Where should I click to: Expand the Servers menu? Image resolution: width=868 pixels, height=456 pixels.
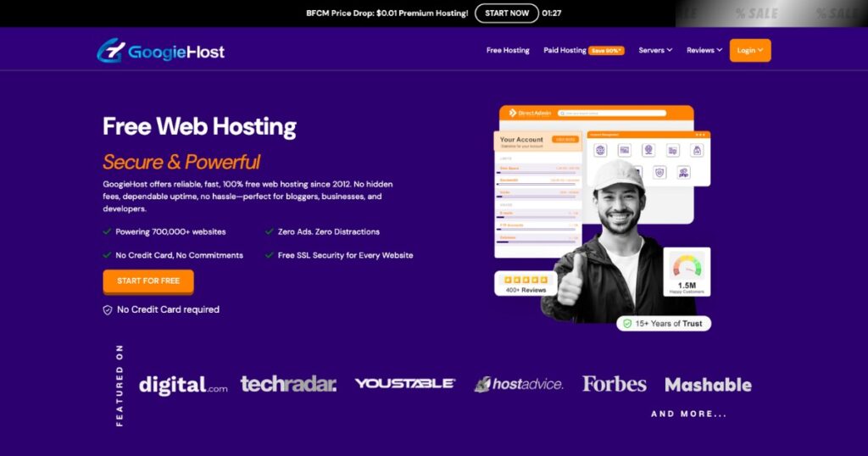pos(655,50)
